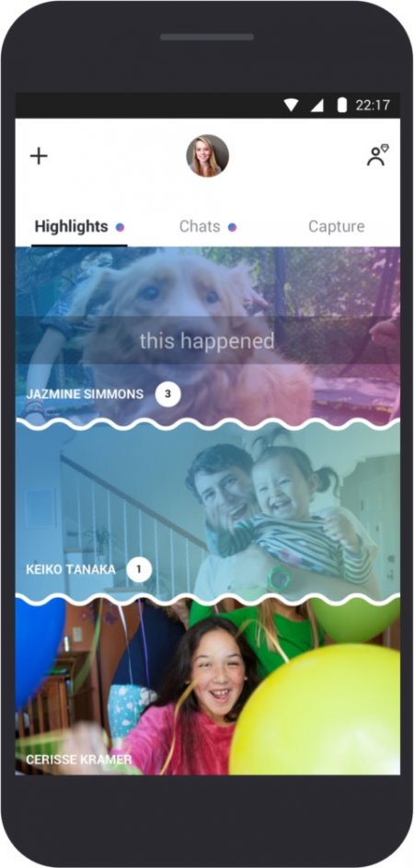414x868 pixels.
Task: Tap the cellular signal icon
Action: coord(317,105)
